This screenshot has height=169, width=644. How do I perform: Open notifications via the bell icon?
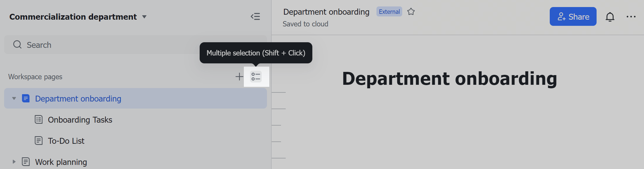[610, 17]
